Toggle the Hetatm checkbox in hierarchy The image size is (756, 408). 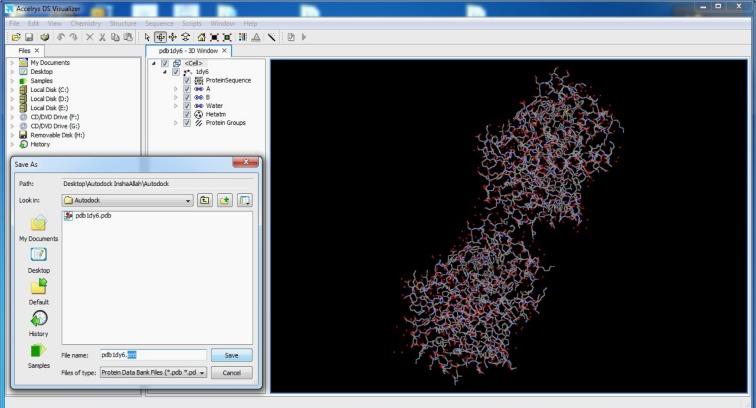click(x=186, y=115)
